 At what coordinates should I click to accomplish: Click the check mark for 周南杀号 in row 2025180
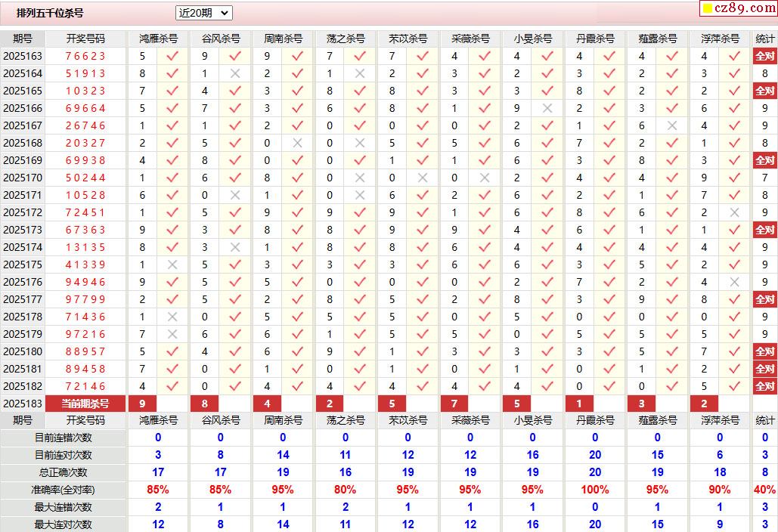coord(297,351)
